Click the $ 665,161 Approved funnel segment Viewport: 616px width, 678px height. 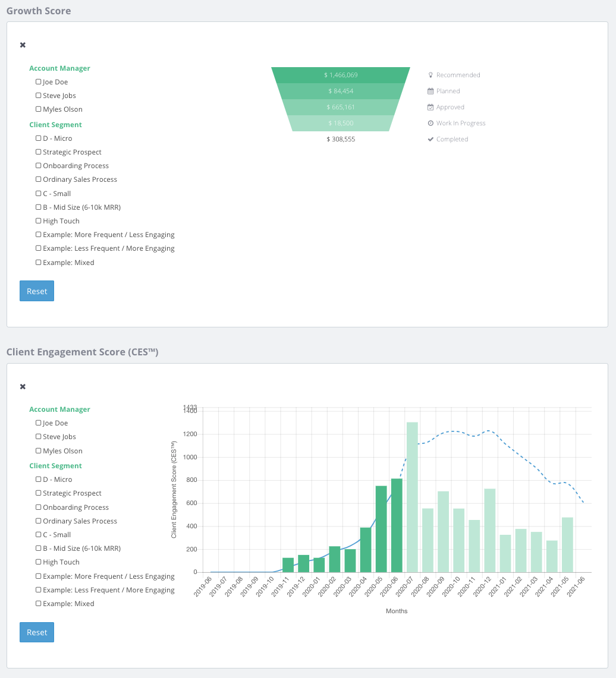pyautogui.click(x=341, y=107)
